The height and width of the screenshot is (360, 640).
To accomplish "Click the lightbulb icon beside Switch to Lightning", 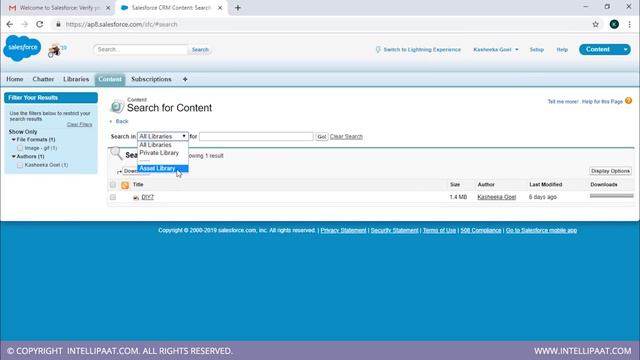I will pos(378,49).
